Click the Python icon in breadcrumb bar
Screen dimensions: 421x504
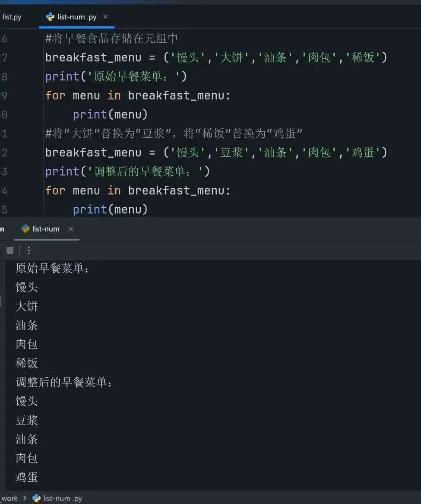[36, 498]
